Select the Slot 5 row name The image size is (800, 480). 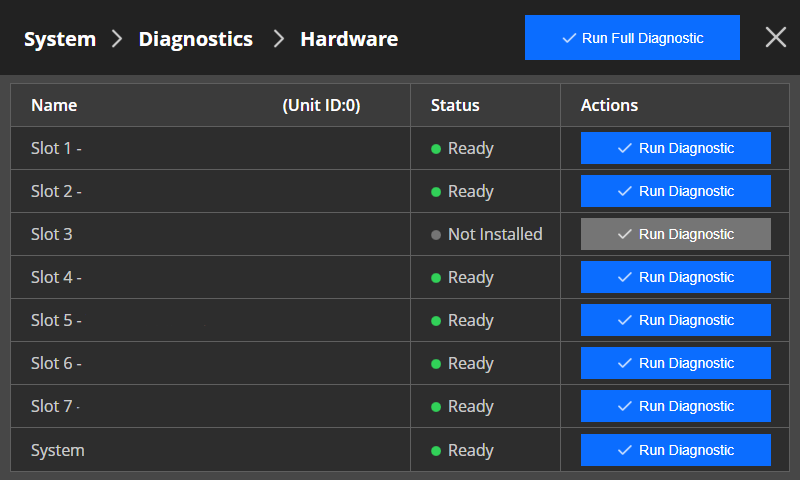(56, 320)
